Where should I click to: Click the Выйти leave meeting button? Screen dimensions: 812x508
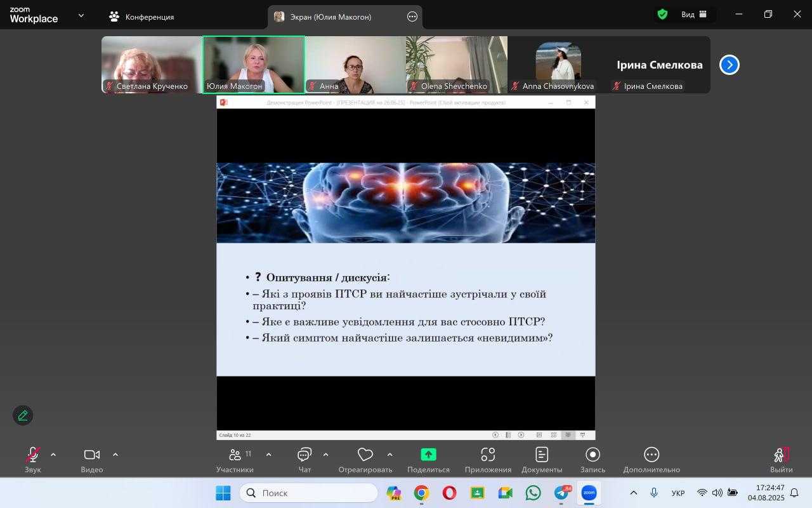(x=781, y=459)
